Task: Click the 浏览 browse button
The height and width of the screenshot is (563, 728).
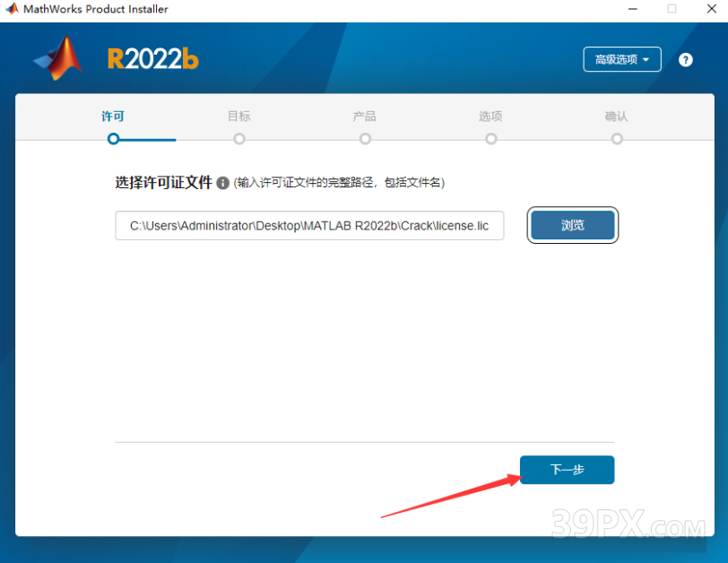Action: coord(573,225)
